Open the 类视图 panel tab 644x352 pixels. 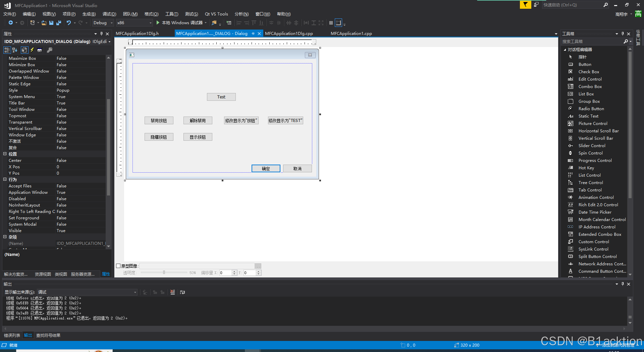pos(61,274)
